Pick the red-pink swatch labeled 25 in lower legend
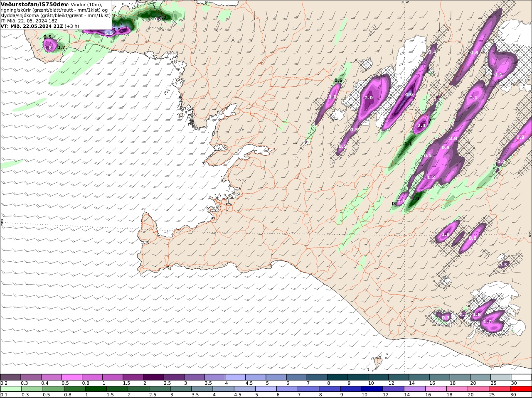Screen dimensions: 532x398 [x=500, y=389]
